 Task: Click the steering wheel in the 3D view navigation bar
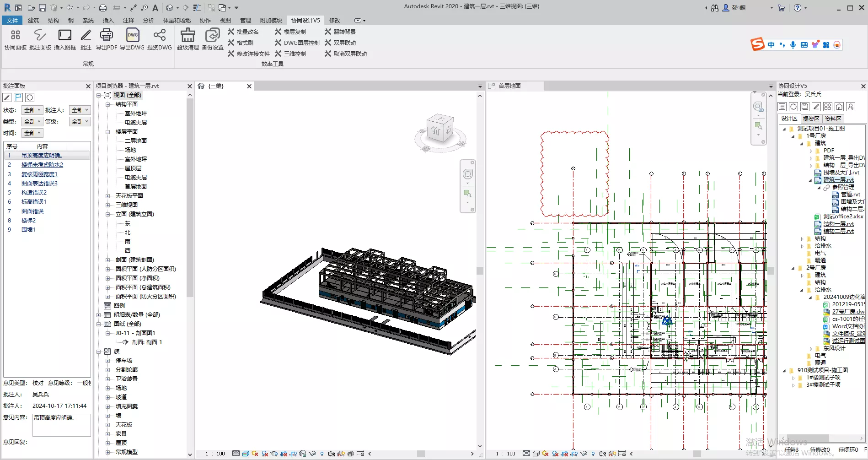pyautogui.click(x=467, y=174)
